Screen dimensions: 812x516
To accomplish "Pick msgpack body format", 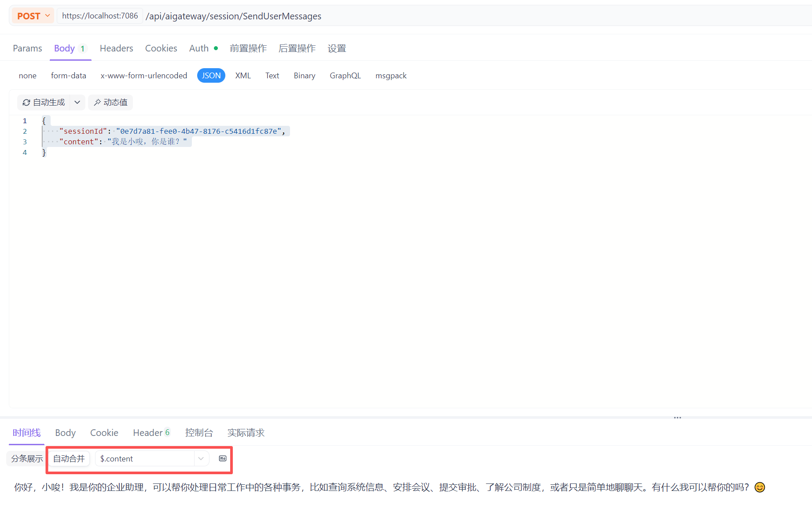I will click(391, 76).
